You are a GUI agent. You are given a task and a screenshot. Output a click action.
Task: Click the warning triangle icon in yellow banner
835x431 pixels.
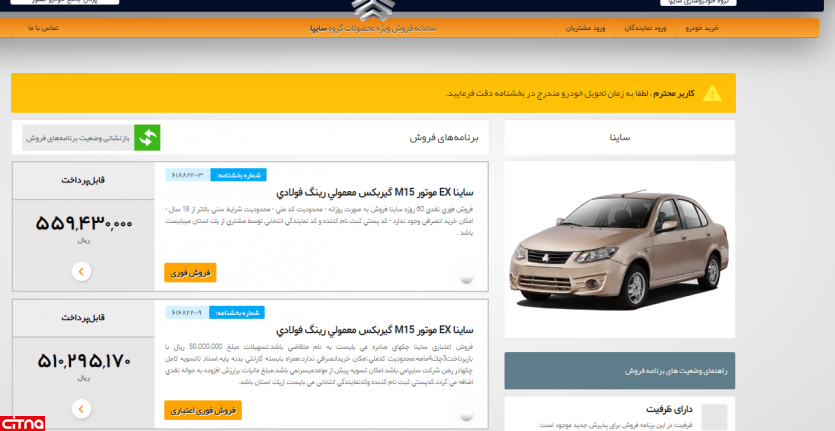[711, 93]
